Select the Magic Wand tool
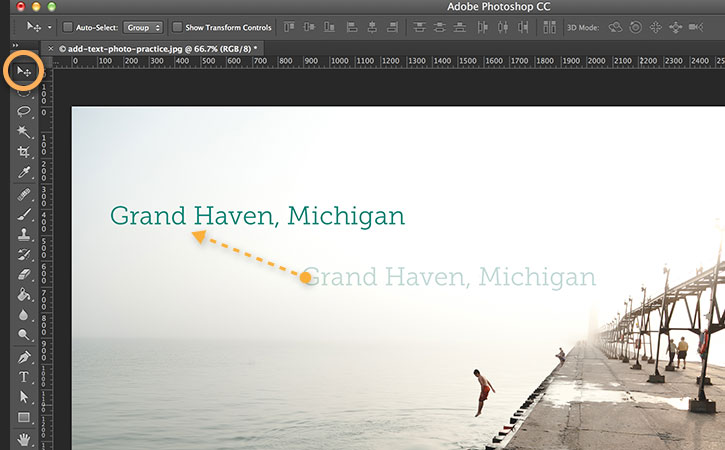This screenshot has width=725, height=450. [x=23, y=132]
